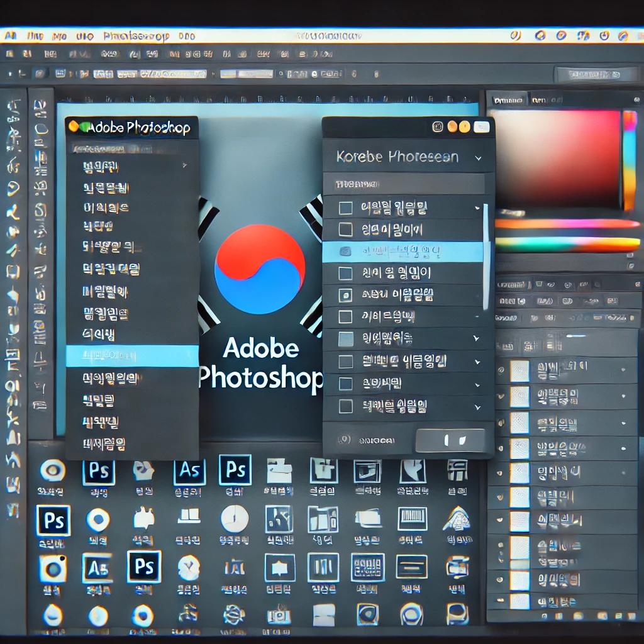The width and height of the screenshot is (644, 644).
Task: Click the vertical rainbow hue strip beside the color field
Action: [629, 160]
